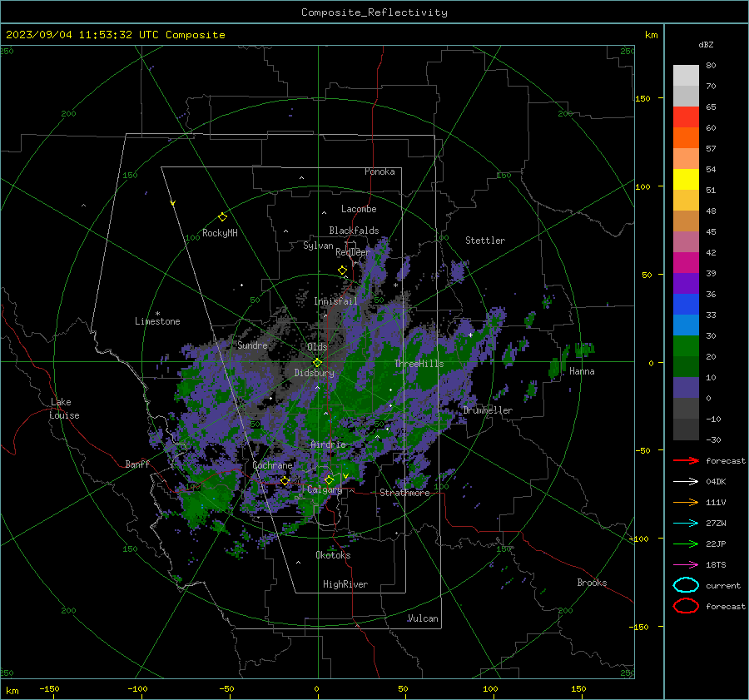
Task: Select the purple 36-39 dBZ swatch
Action: (686, 284)
